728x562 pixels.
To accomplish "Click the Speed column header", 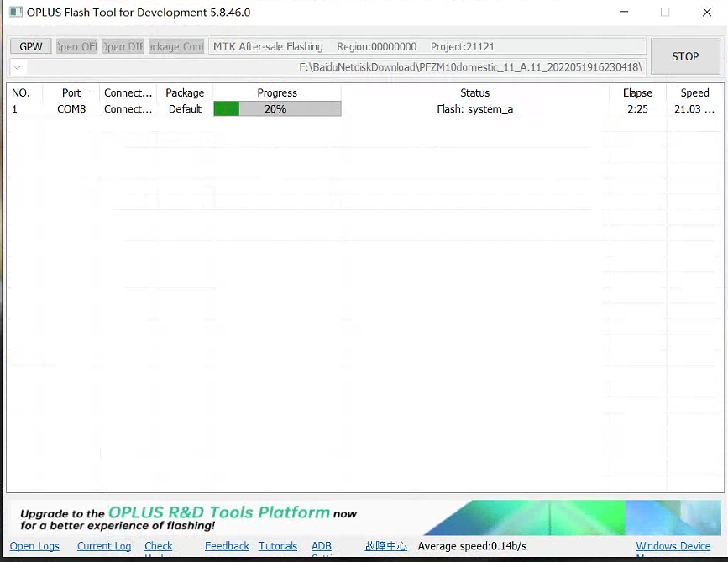I will [694, 93].
